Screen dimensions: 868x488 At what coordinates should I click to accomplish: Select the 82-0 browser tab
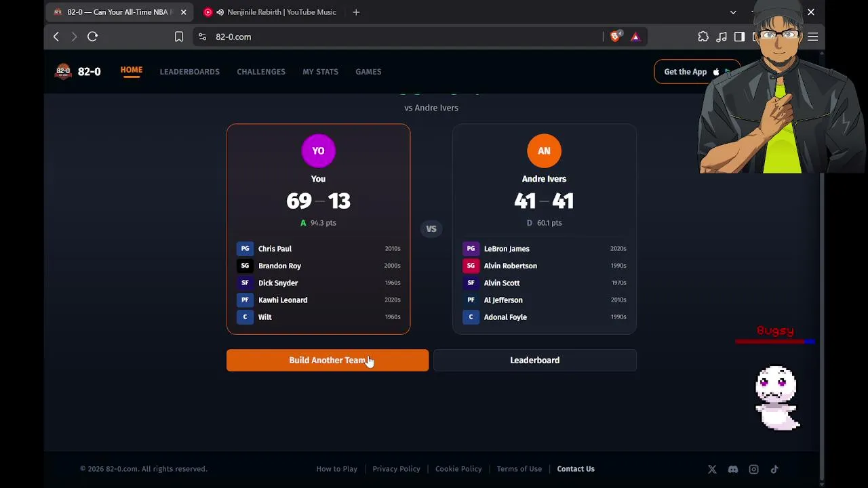point(119,12)
